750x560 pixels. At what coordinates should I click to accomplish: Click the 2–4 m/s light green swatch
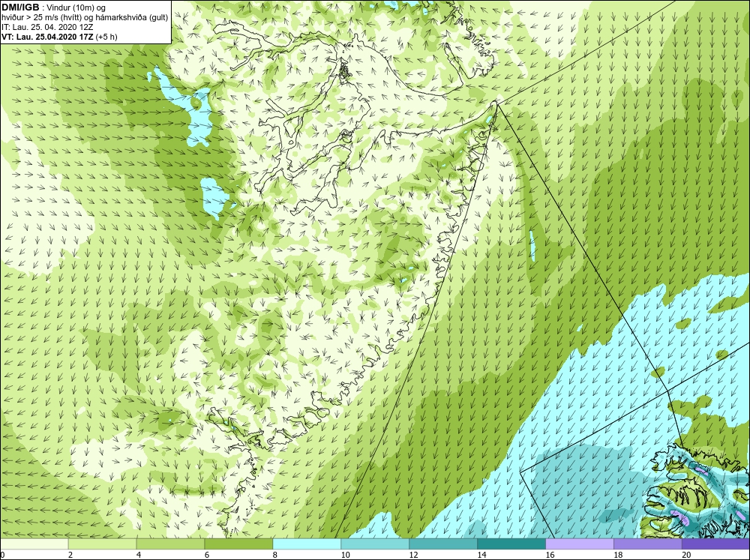click(x=102, y=544)
